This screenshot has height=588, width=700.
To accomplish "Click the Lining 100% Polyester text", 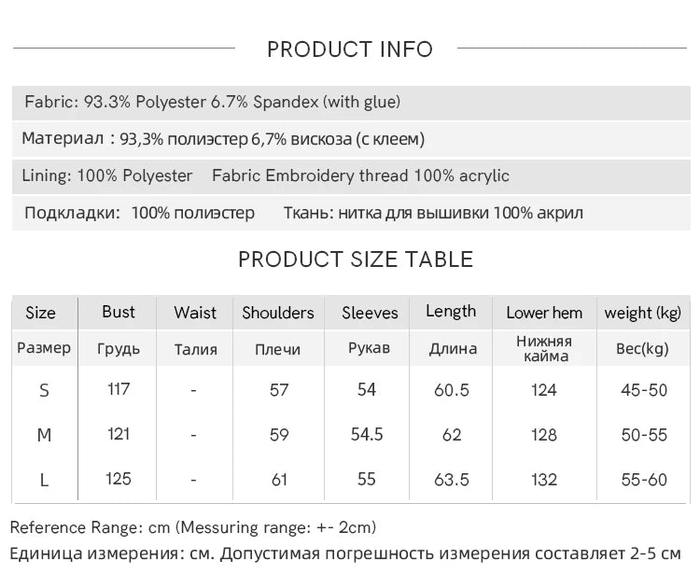I will 108,175.
